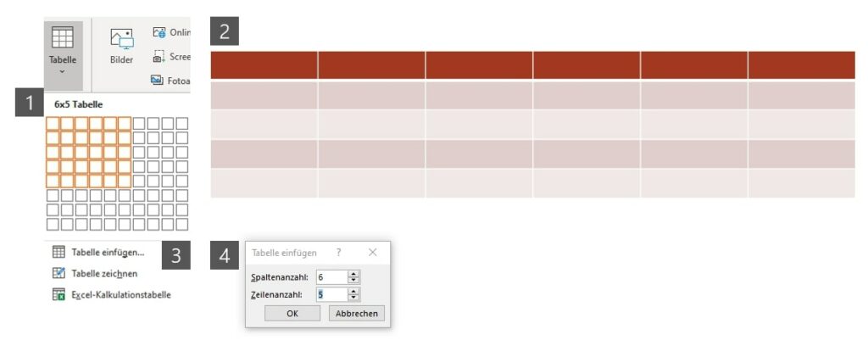Image resolution: width=868 pixels, height=340 pixels.
Task: Increase Spaltenanzahl with up arrow
Action: pyautogui.click(x=353, y=274)
